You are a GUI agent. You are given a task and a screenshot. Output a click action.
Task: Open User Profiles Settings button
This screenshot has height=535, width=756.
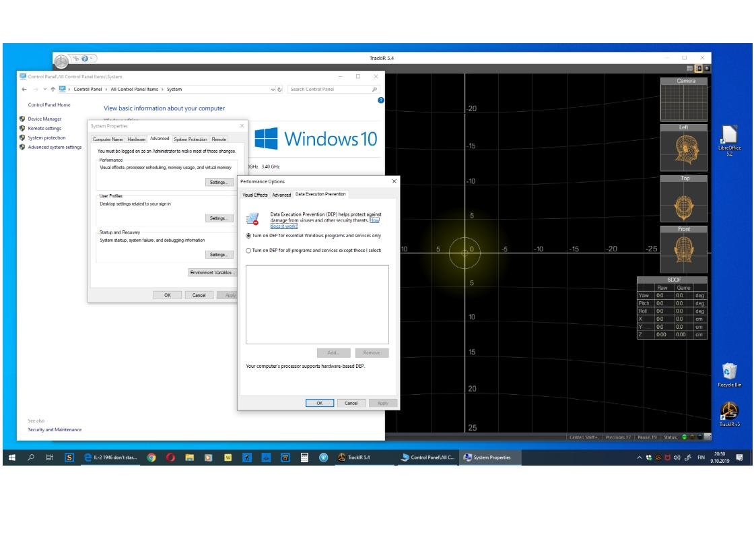[219, 218]
